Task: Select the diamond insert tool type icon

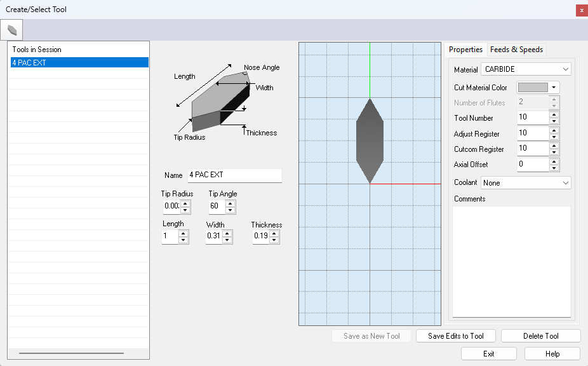Action: (x=11, y=29)
